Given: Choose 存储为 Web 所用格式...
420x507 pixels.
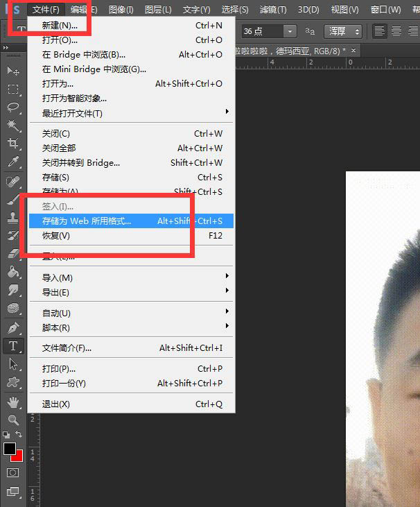Looking at the screenshot, I should (132, 221).
